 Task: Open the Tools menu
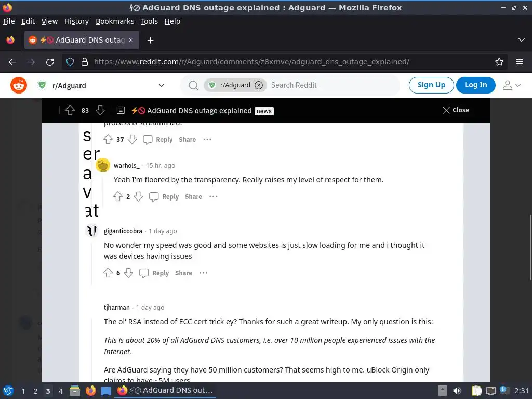(149, 21)
